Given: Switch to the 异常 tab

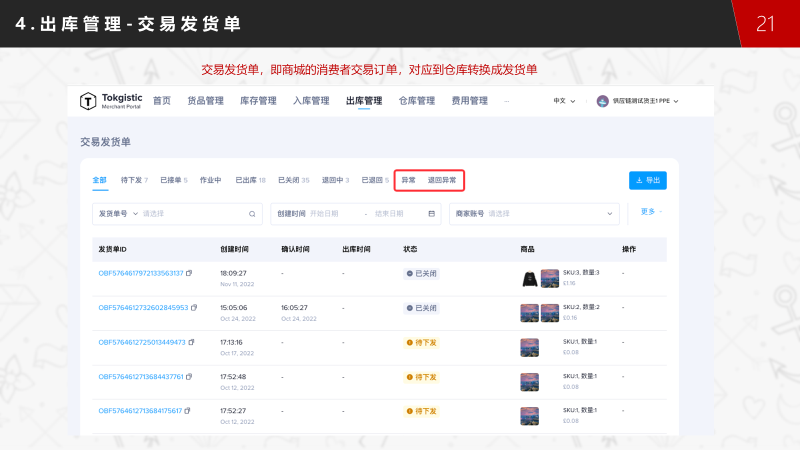Looking at the screenshot, I should (408, 180).
